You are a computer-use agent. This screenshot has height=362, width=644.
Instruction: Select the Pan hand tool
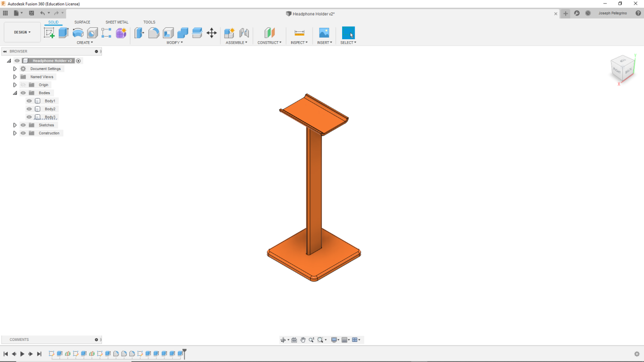[303, 340]
